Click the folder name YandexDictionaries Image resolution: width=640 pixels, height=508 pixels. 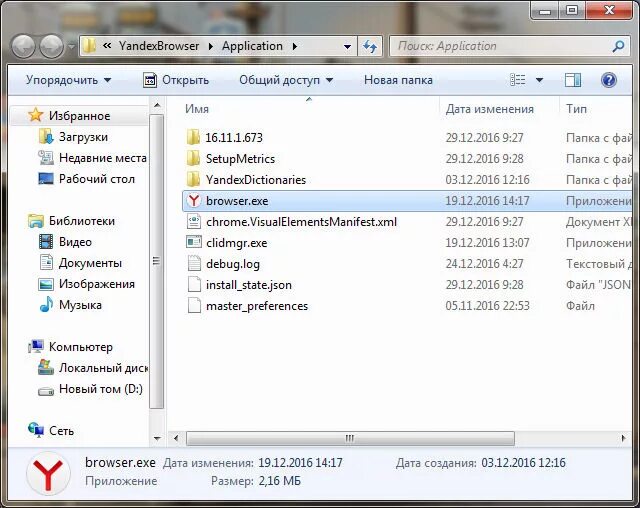[x=256, y=180]
